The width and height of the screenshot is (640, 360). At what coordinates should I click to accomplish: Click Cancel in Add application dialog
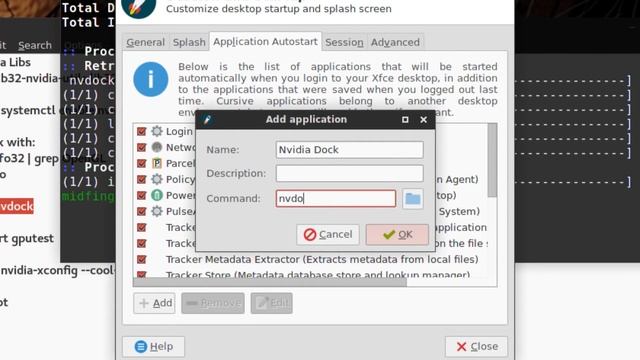[x=328, y=235]
